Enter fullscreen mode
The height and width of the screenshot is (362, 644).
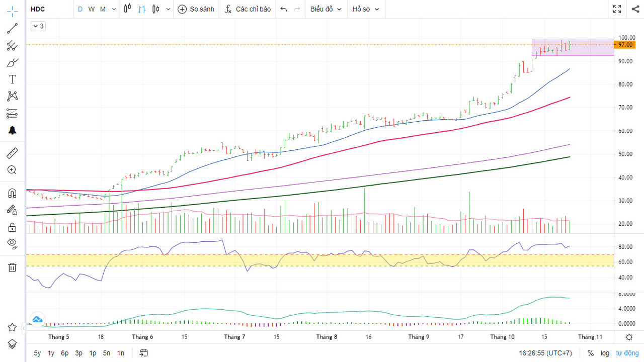(x=617, y=9)
